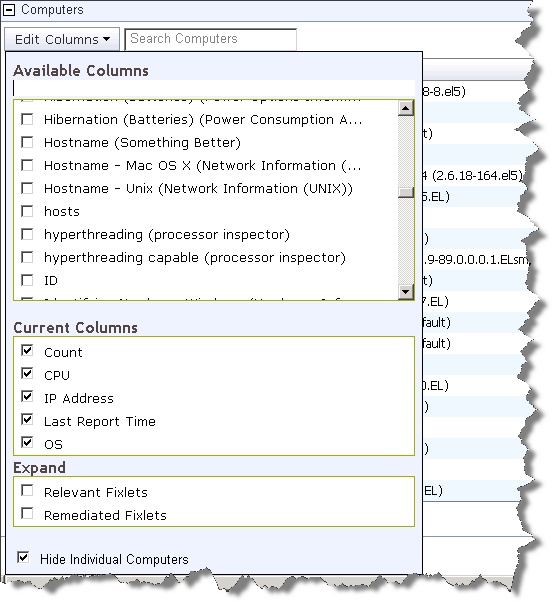The image size is (552, 601).
Task: Check hyperthreading capable (processor inspector)
Action: coord(27,257)
